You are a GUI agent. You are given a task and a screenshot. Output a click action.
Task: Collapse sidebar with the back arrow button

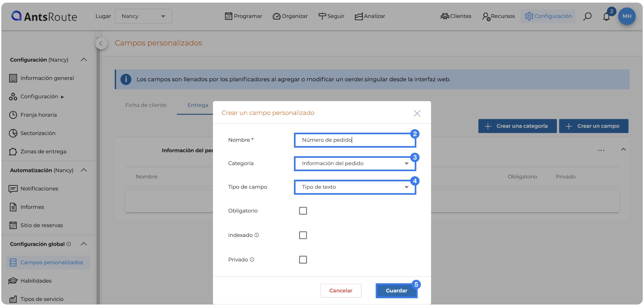tap(101, 43)
